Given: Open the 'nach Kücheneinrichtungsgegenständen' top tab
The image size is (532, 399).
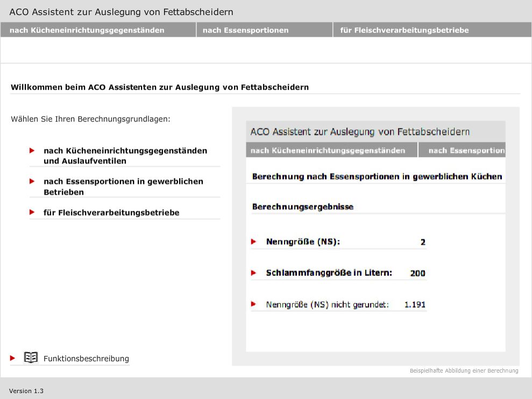Looking at the screenshot, I should tap(98, 30).
